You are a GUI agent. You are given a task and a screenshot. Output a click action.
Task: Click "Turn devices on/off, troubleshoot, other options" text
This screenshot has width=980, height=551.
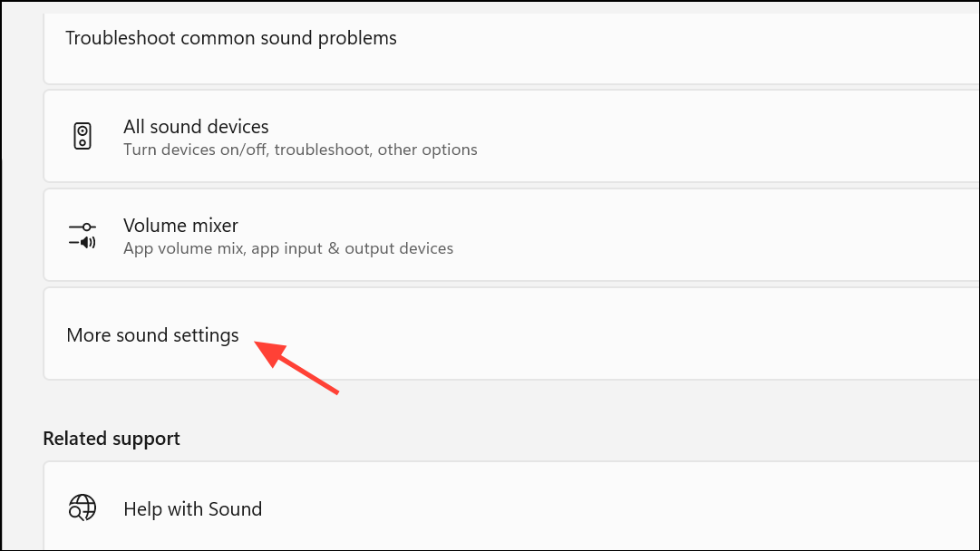click(300, 150)
